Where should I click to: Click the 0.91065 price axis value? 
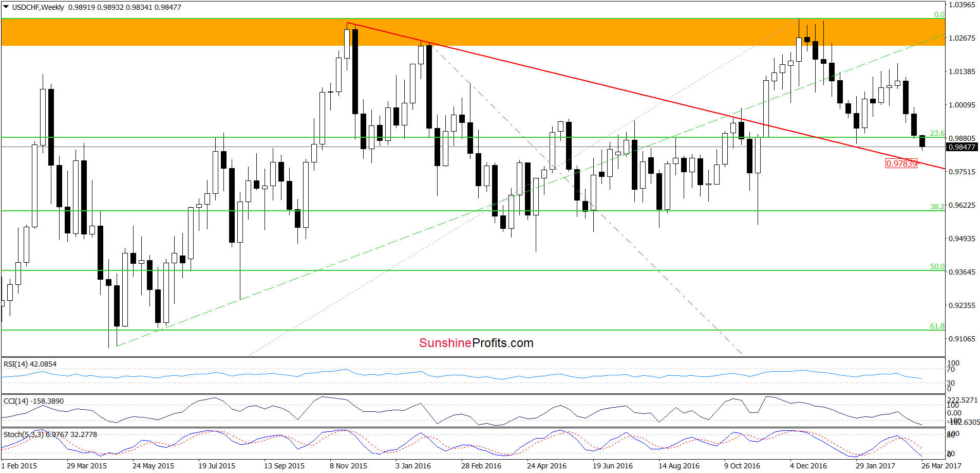tap(962, 339)
